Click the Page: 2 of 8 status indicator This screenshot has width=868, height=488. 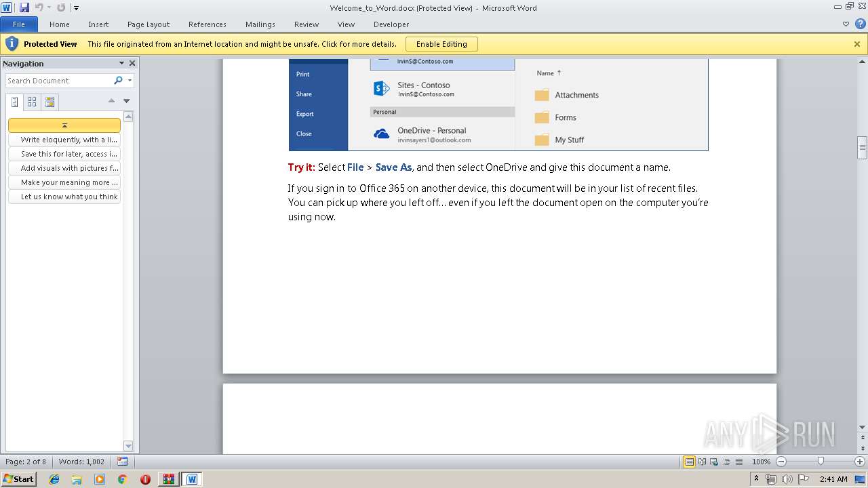[26, 462]
